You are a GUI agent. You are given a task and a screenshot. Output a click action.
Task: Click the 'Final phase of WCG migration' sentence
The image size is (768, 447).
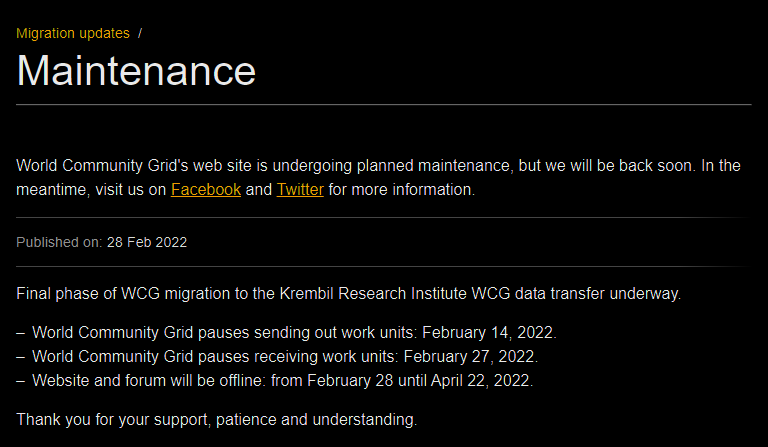coord(348,294)
